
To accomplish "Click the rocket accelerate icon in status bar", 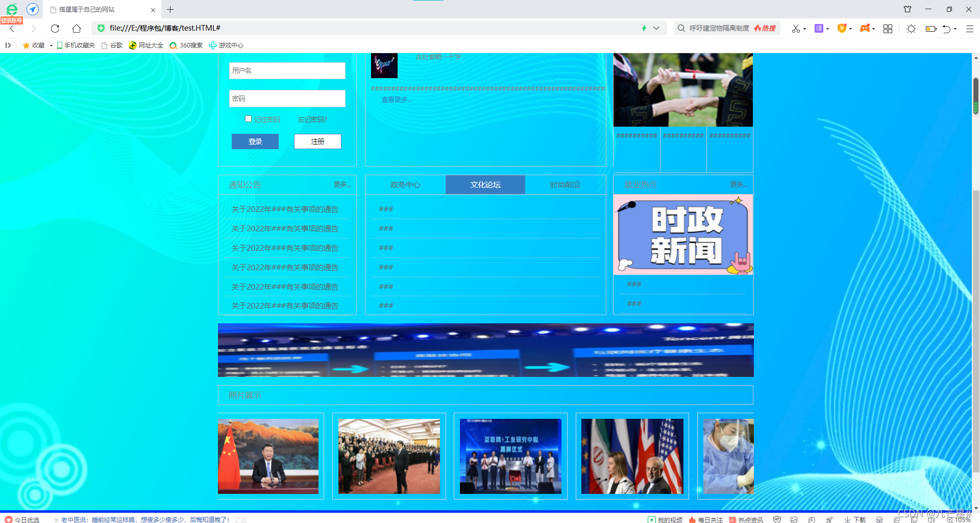I will click(x=829, y=519).
